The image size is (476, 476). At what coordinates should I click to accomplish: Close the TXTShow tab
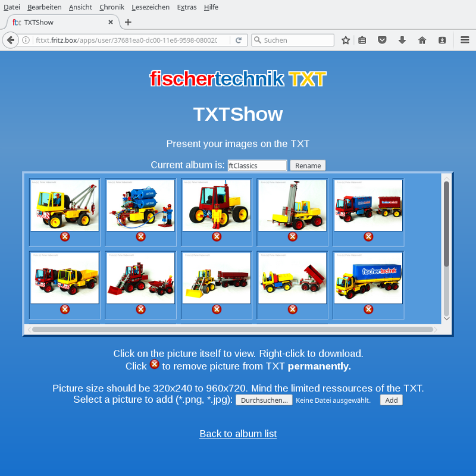point(111,22)
